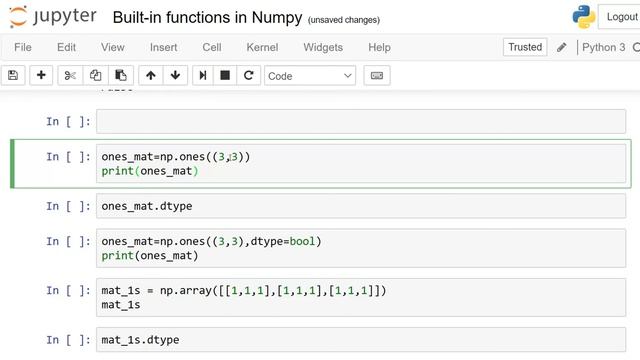Screen dimensions: 640x360
Task: Select the In [ ] prompt of ones_mat.dtype cell
Action: [x=68, y=206]
